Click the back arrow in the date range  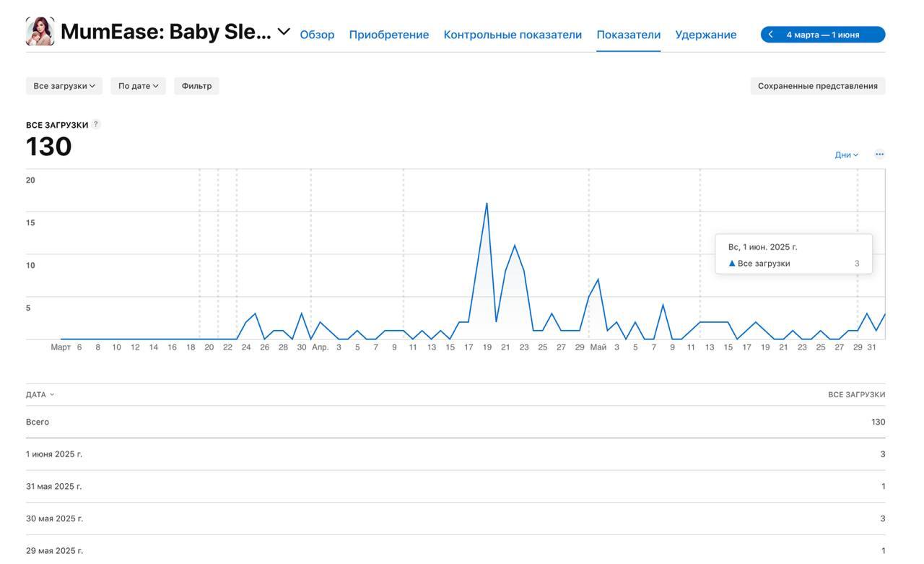tap(771, 35)
